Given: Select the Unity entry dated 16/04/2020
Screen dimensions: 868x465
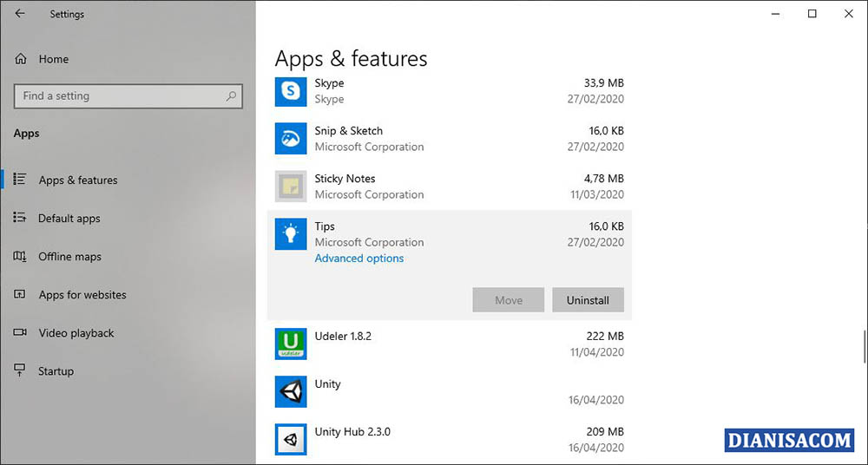Looking at the screenshot, I should pos(450,392).
